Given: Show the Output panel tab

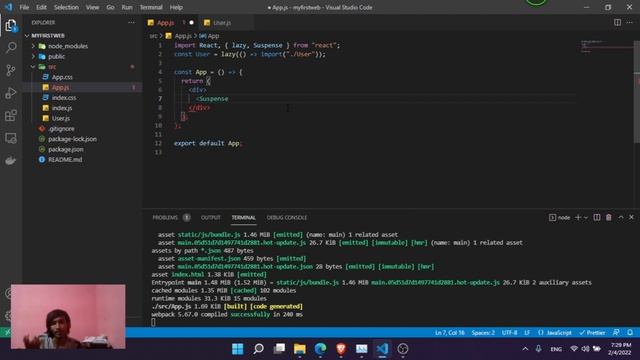Looking at the screenshot, I should coord(211,218).
